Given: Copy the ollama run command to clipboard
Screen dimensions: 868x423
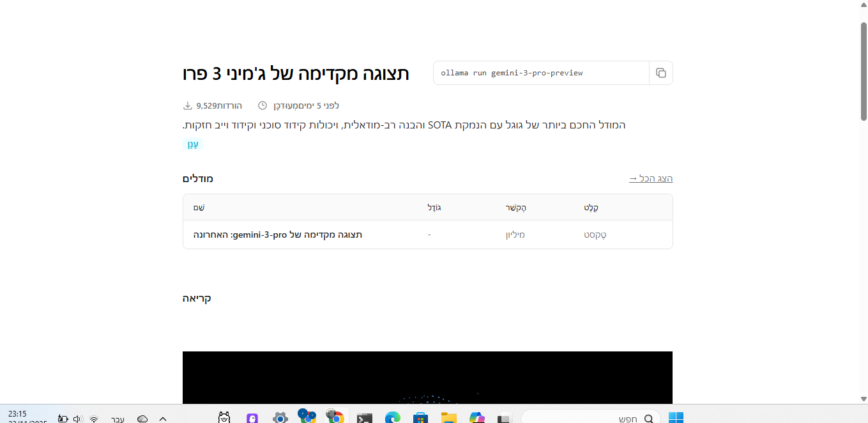Looking at the screenshot, I should click(661, 72).
